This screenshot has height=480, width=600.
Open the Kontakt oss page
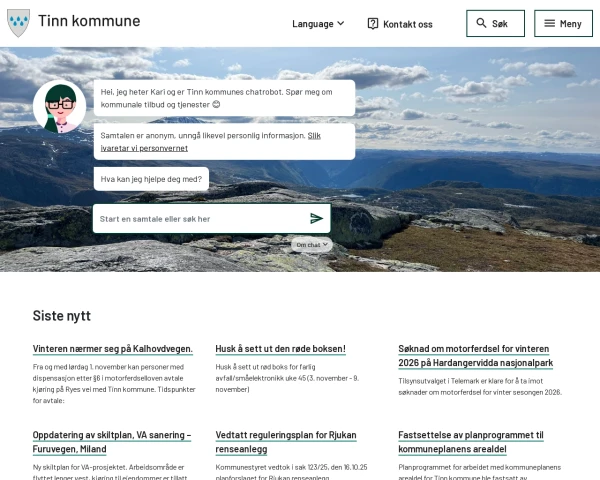point(400,24)
